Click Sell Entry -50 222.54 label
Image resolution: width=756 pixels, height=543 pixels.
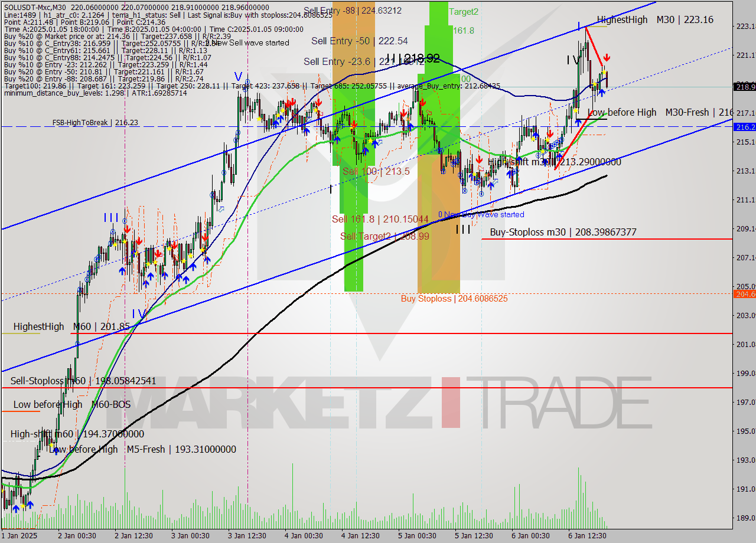click(360, 41)
